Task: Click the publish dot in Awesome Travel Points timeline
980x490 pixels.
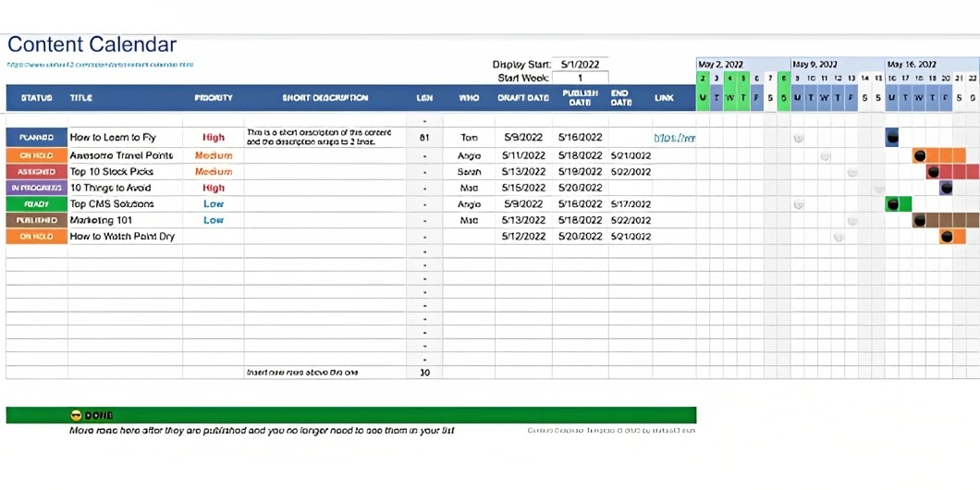Action: [919, 155]
